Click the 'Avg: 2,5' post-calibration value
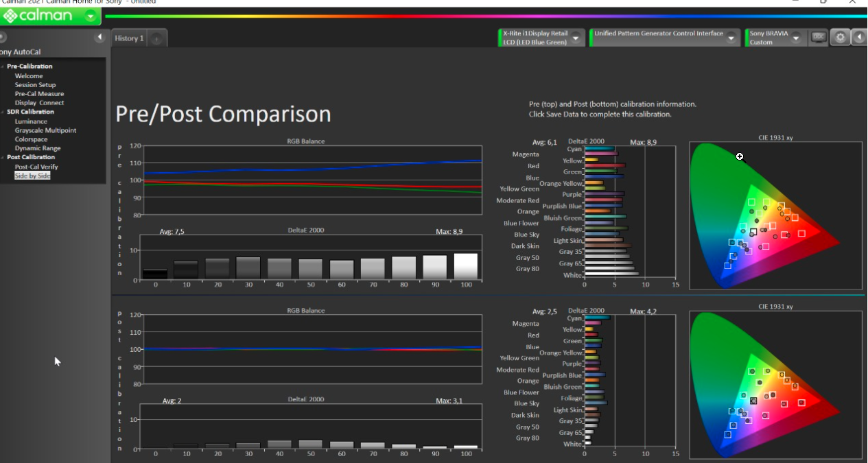Screen dimensions: 868x463 [x=544, y=312]
